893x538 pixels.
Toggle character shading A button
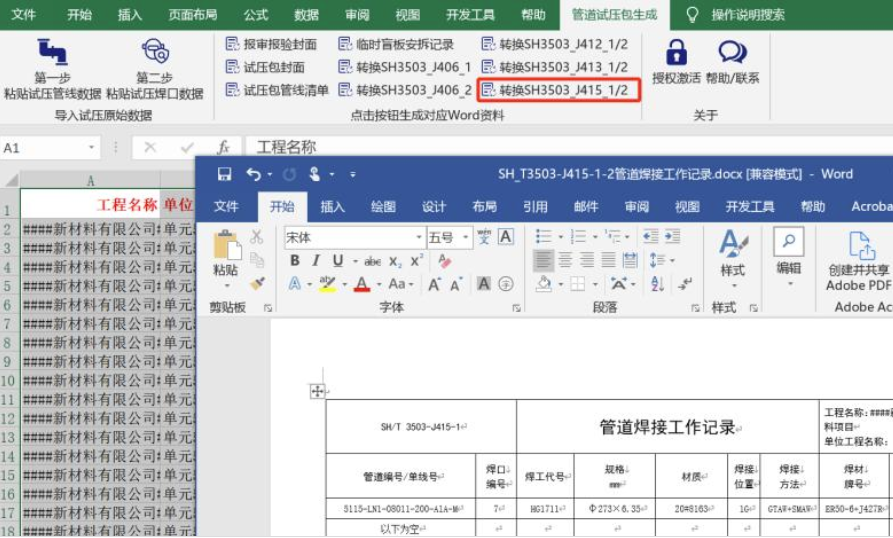484,284
